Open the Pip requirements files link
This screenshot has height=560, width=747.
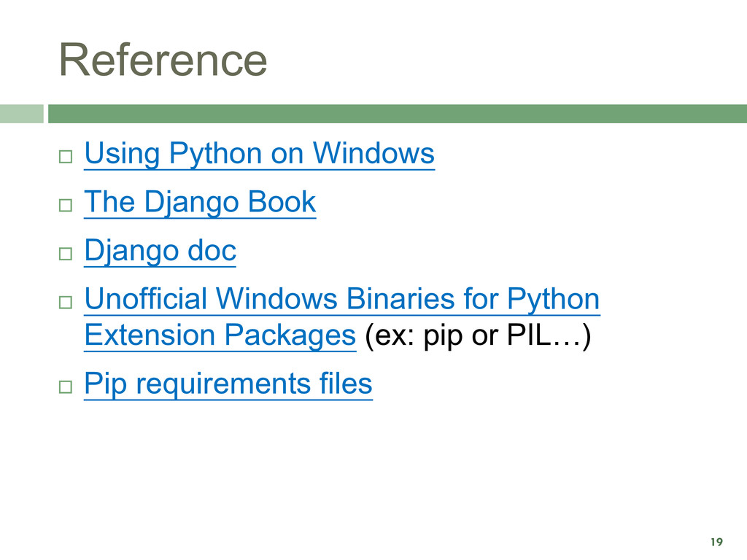(x=228, y=384)
